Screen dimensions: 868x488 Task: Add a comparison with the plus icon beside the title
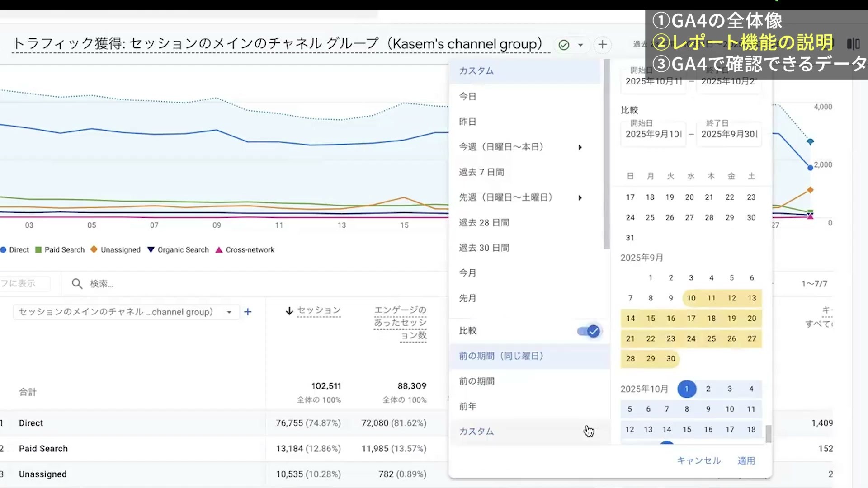coord(602,45)
